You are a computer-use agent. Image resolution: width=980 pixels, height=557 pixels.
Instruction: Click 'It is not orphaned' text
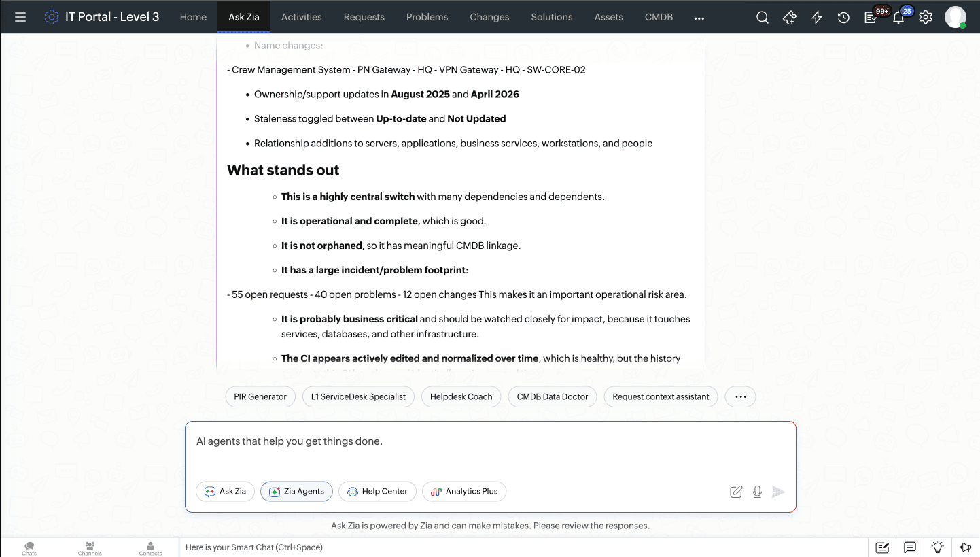point(321,246)
